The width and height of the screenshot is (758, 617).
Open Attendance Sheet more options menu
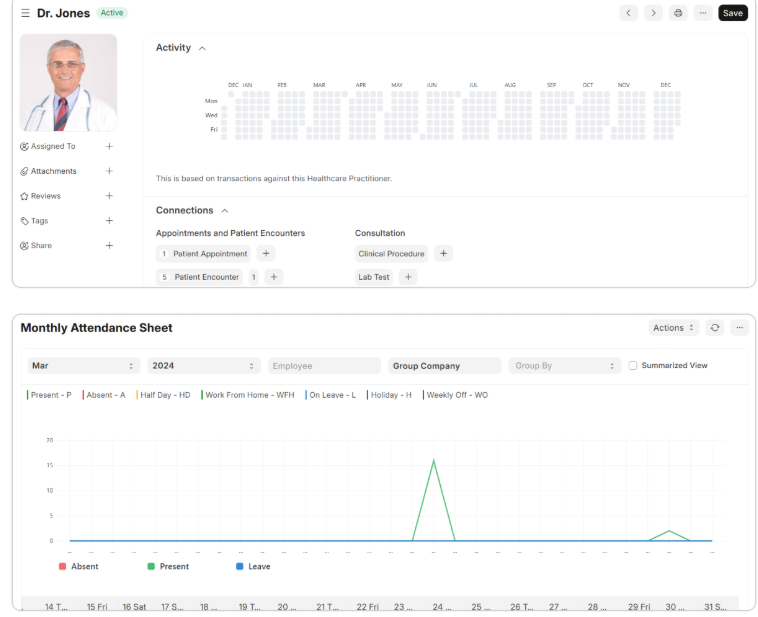[x=739, y=327]
